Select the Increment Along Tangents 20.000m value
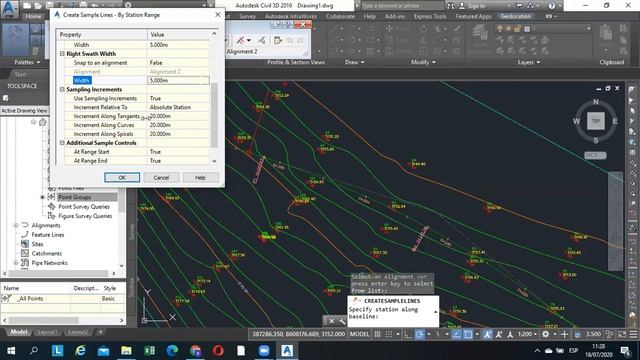This screenshot has height=360, width=640. (178, 116)
